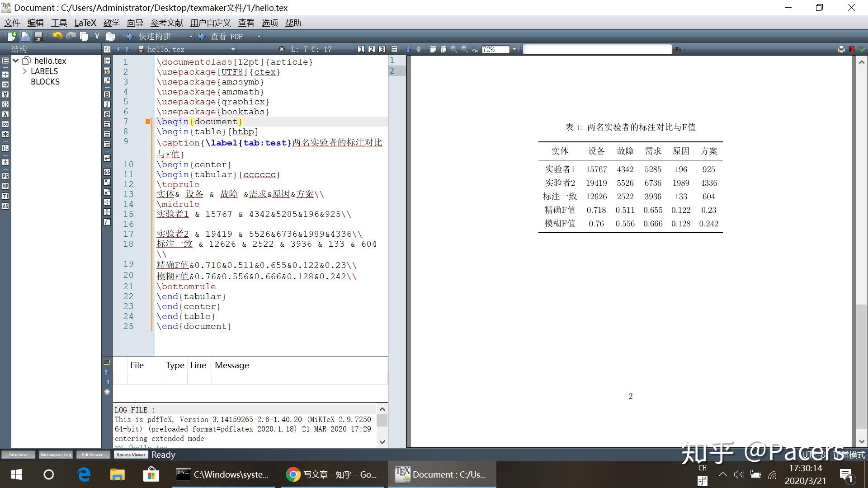The image size is (868, 488).
Task: Open the 参考文献 menu
Action: coord(166,23)
